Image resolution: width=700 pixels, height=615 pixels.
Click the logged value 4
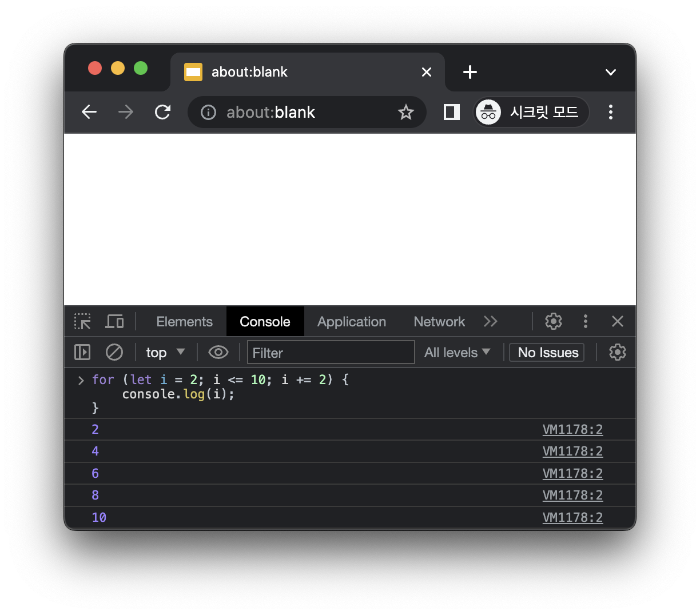pyautogui.click(x=95, y=452)
